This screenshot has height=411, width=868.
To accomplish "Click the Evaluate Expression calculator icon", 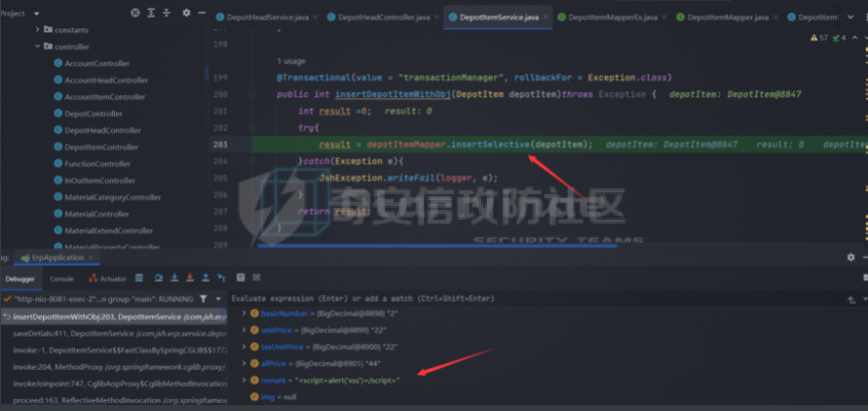I will tap(241, 278).
